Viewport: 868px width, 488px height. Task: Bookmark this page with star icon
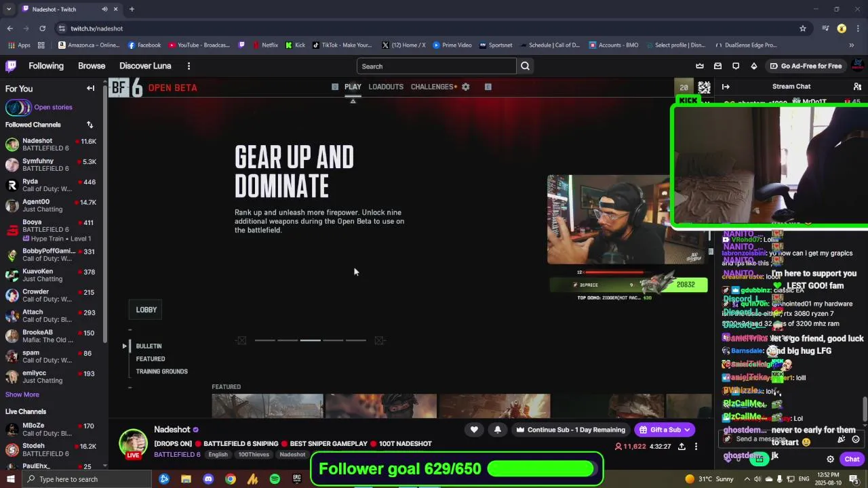tap(803, 28)
